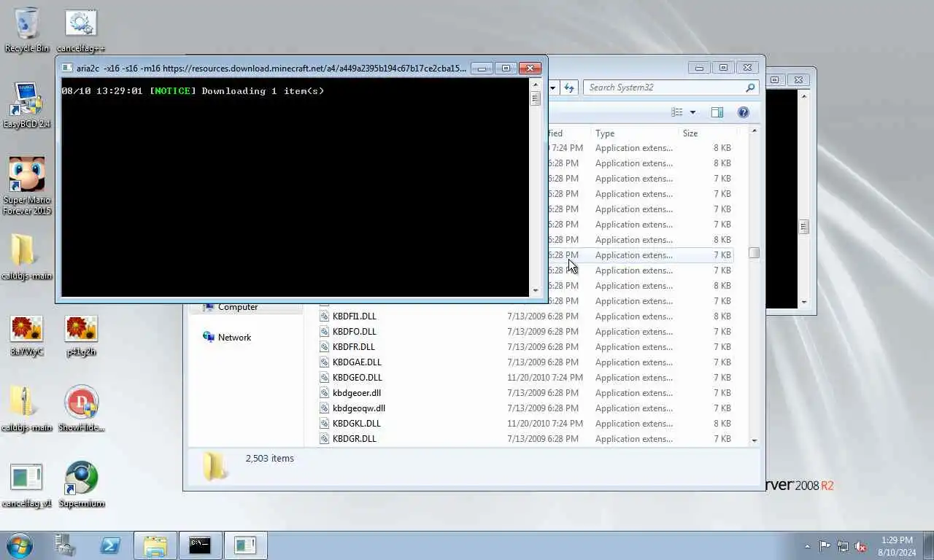Viewport: 934px width, 560px height.
Task: Select the kbdgeoqw.dll file
Action: (359, 408)
